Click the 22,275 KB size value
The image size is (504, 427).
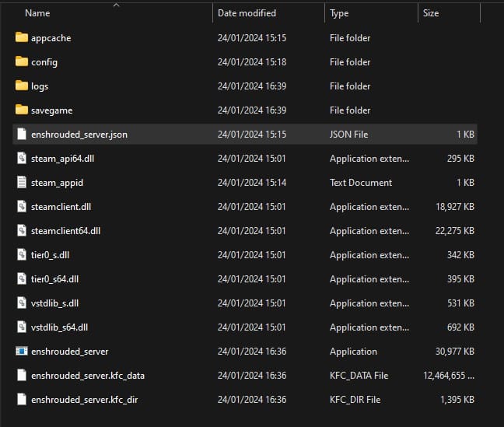tap(455, 231)
